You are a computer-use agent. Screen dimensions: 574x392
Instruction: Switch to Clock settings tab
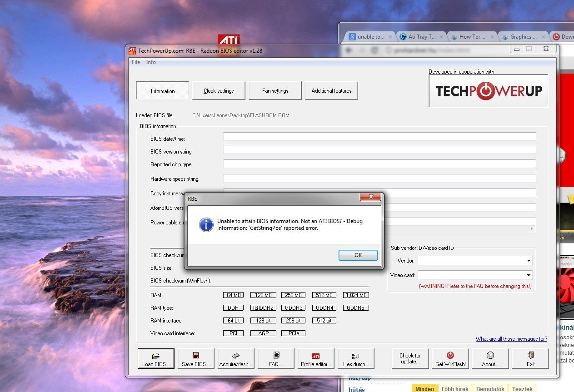point(219,91)
